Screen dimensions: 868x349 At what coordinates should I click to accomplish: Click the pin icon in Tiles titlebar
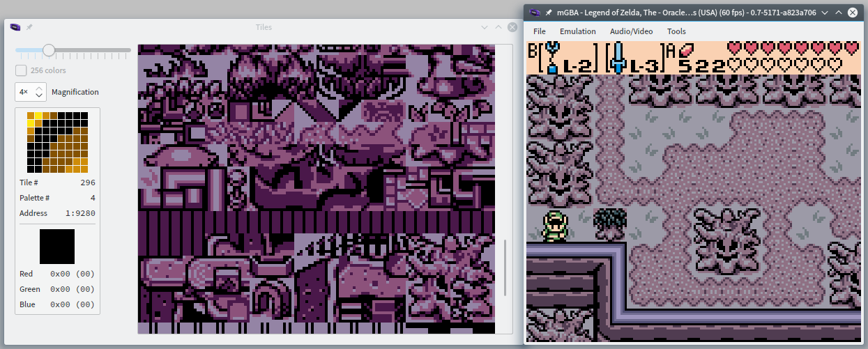pyautogui.click(x=30, y=27)
